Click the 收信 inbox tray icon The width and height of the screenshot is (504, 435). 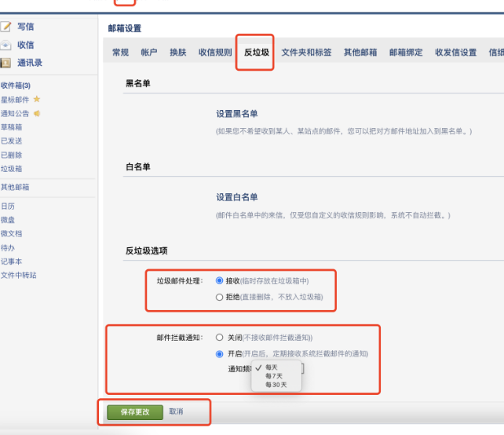(x=6, y=45)
